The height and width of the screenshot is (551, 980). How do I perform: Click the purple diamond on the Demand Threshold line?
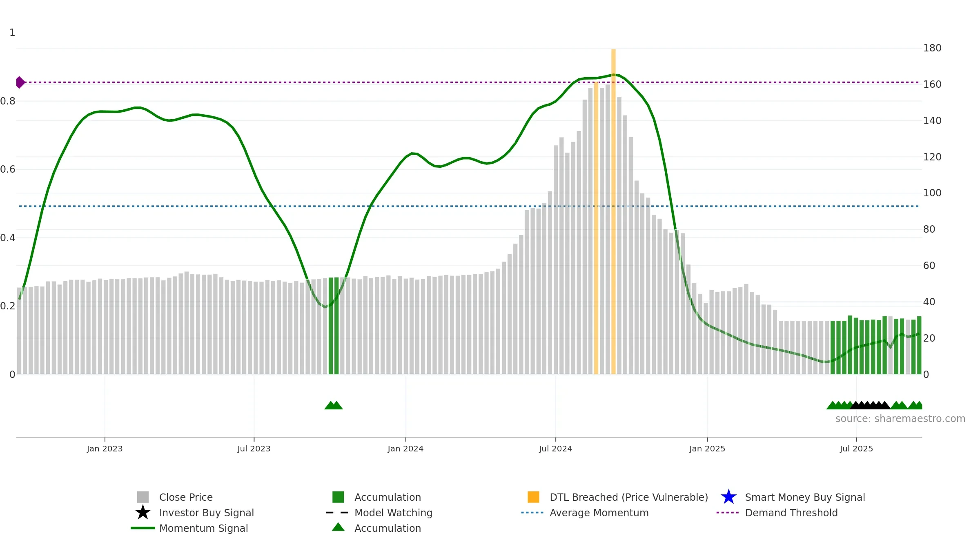[20, 82]
